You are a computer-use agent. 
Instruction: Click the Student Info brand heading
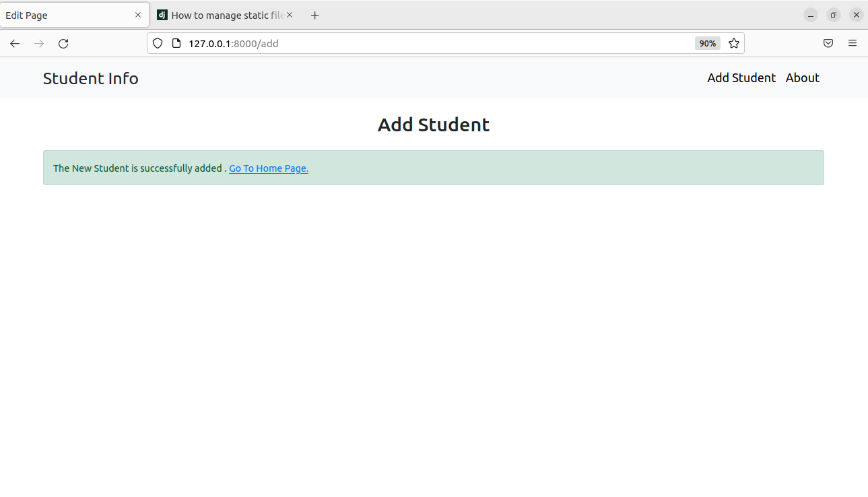point(90,78)
